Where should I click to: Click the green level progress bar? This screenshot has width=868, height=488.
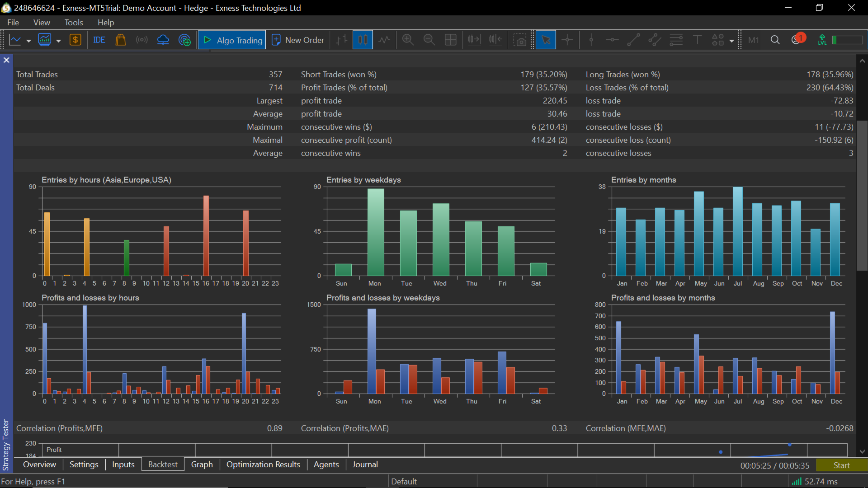click(x=848, y=40)
